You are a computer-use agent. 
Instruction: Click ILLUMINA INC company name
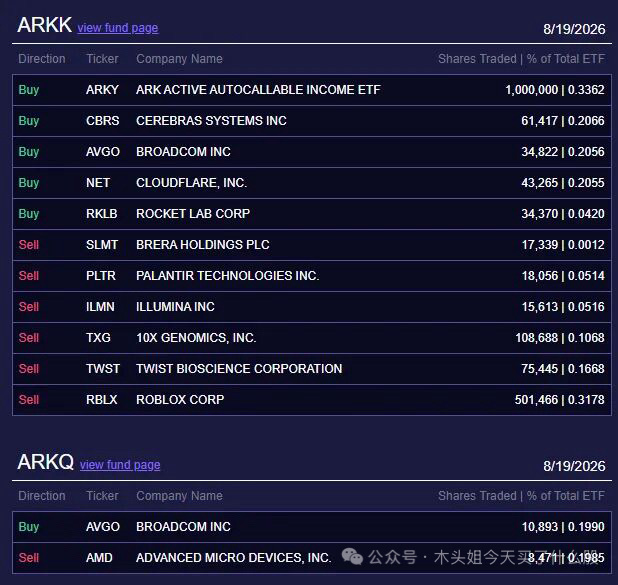(x=175, y=307)
